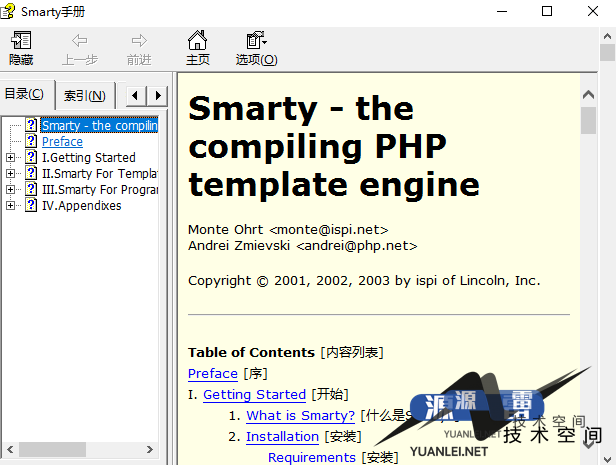Minimize the Smarty手册 window
Viewport: 616px width, 465px height.
(502, 11)
